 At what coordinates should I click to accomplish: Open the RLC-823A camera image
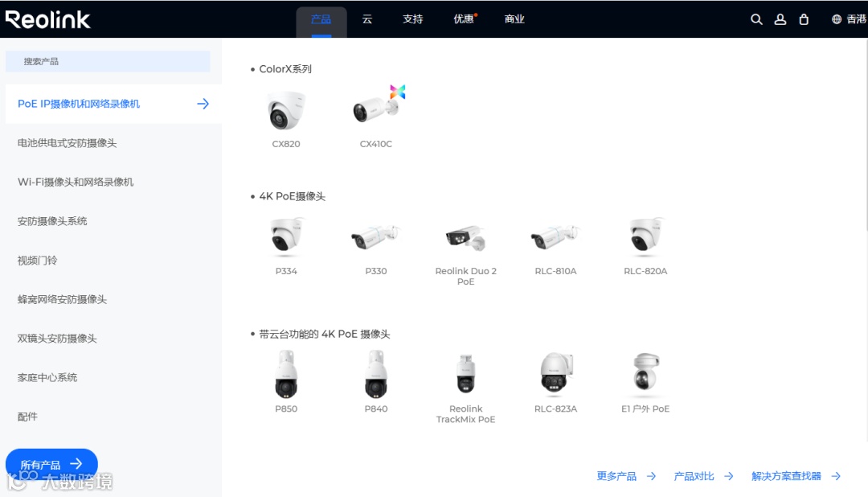(x=556, y=374)
